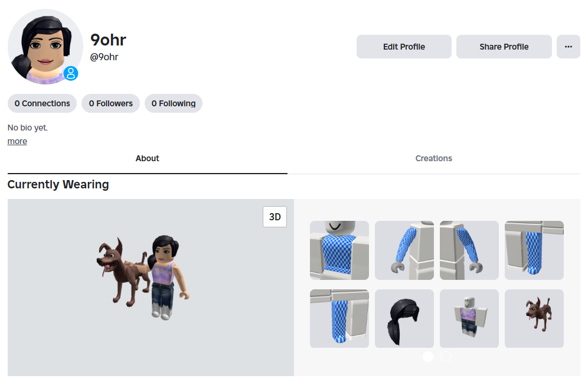Click the blue profile badge on avatar
The height and width of the screenshot is (385, 588).
coord(71,74)
